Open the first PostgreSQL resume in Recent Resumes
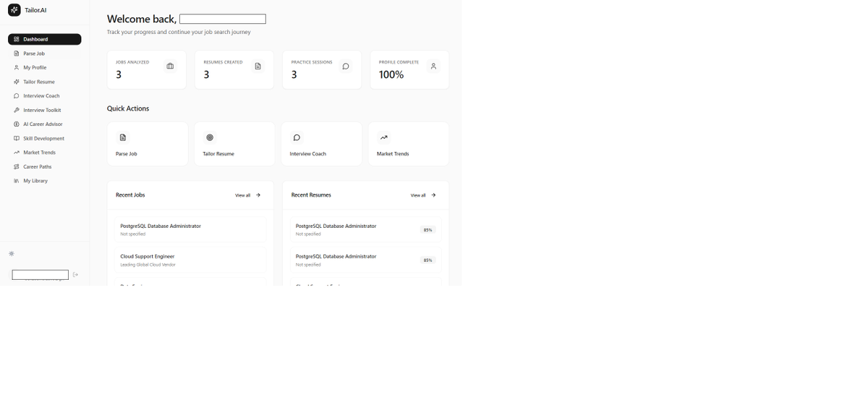 [x=365, y=229]
